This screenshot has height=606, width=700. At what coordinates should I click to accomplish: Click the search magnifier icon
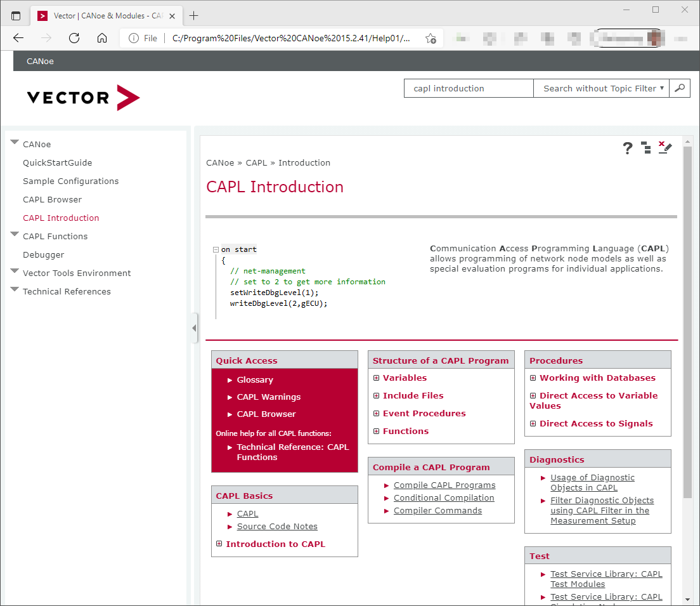point(680,88)
